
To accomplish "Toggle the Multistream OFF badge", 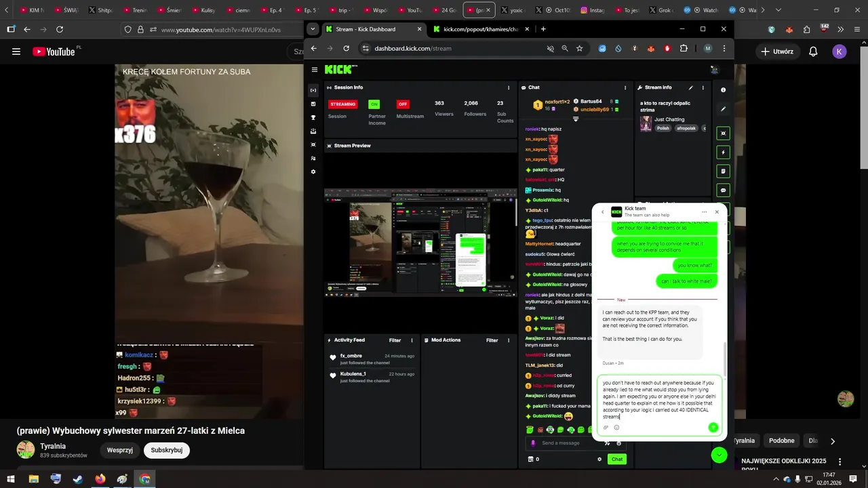I will (x=403, y=104).
